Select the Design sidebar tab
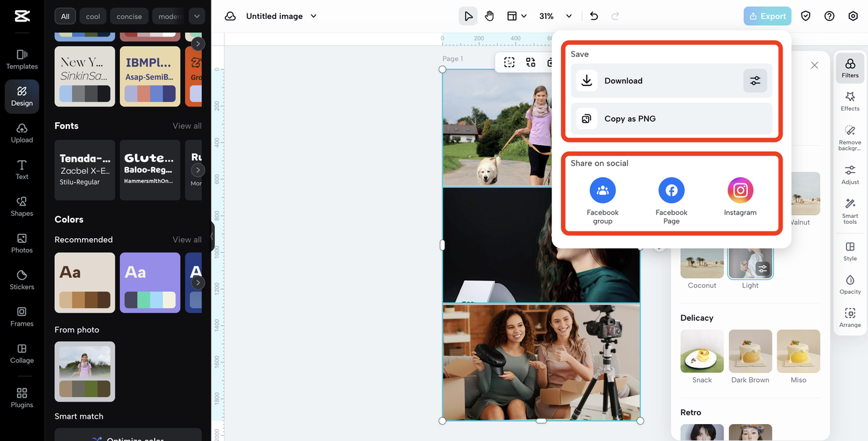This screenshot has width=868, height=441. pyautogui.click(x=22, y=96)
